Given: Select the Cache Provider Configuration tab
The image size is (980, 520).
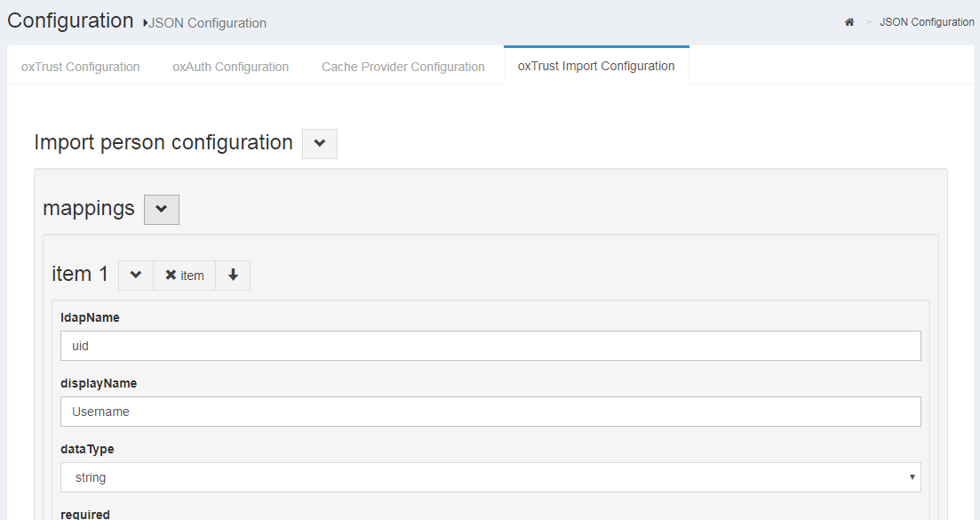Looking at the screenshot, I should [x=403, y=67].
